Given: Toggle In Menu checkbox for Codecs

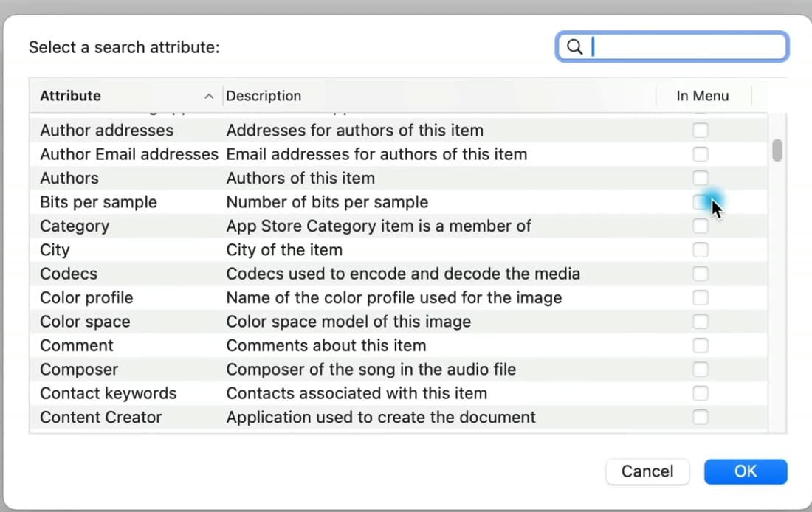Looking at the screenshot, I should [x=700, y=274].
